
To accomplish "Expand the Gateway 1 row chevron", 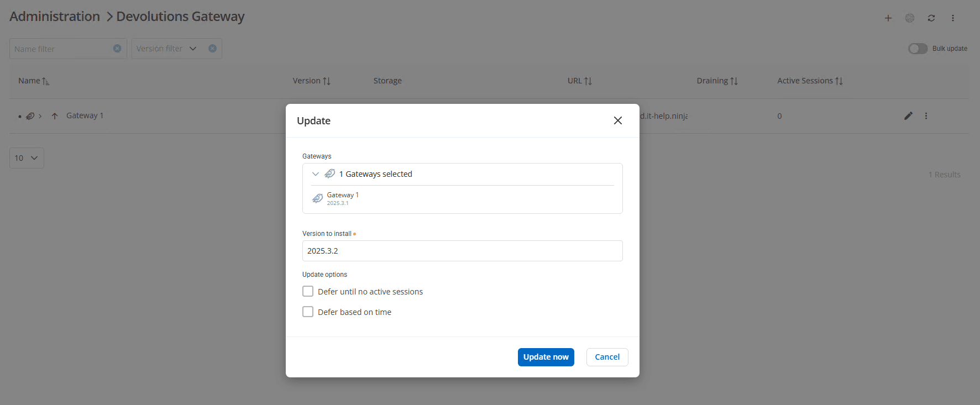I will tap(40, 116).
